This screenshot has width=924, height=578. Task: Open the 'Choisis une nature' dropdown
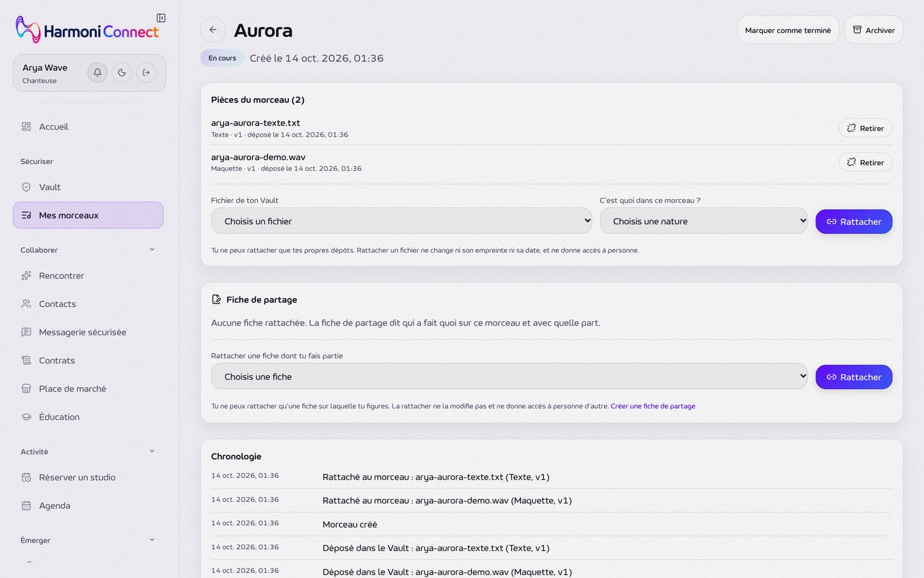point(704,221)
